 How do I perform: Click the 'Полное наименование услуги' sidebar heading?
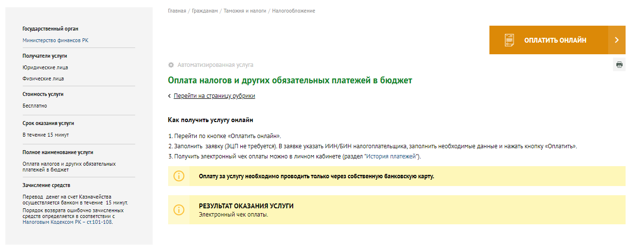(58, 152)
